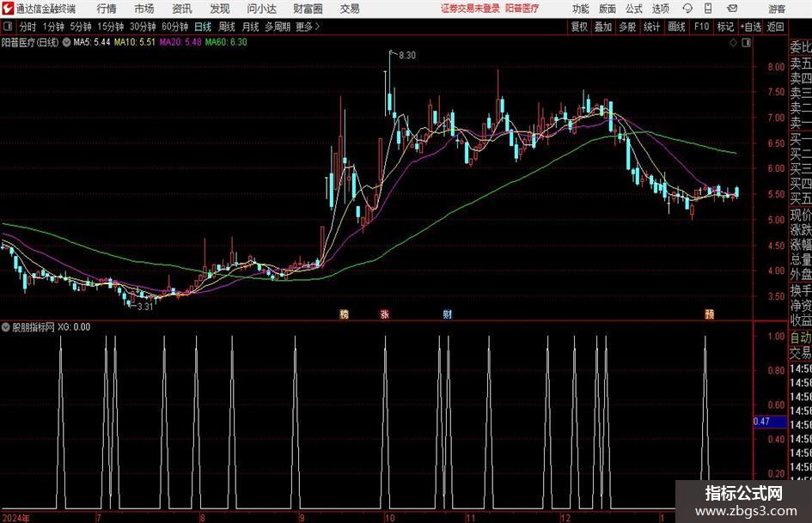812x523 pixels.
Task: Click the diamond icon at chart top-right
Action: 733,43
